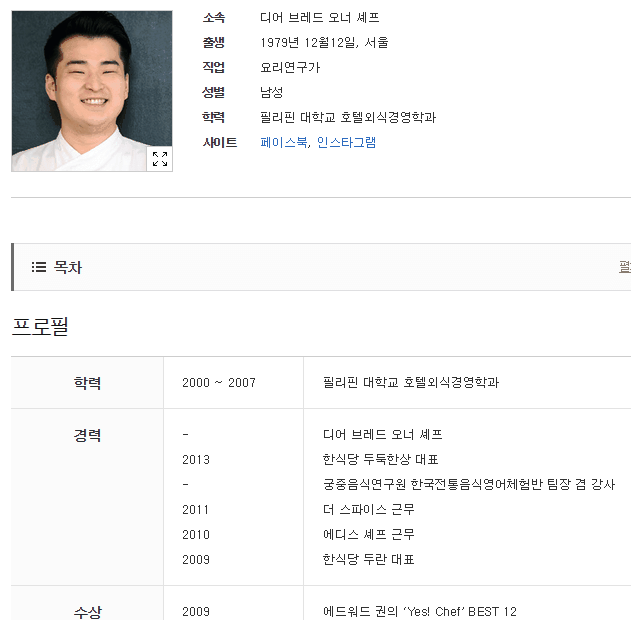Image resolution: width=631 pixels, height=620 pixels.
Task: Click the 직업 value 요리연구가
Action: (290, 67)
